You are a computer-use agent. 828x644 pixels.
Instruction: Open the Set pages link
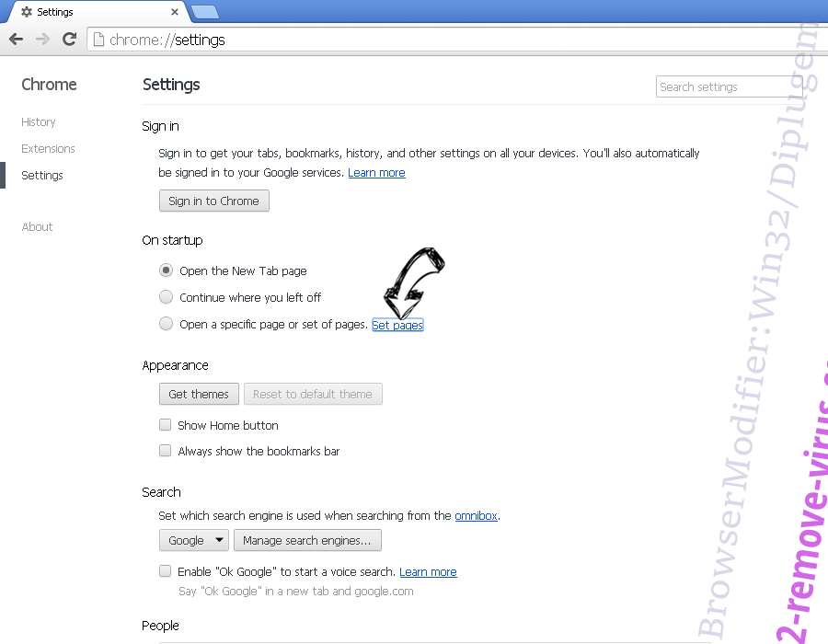397,325
